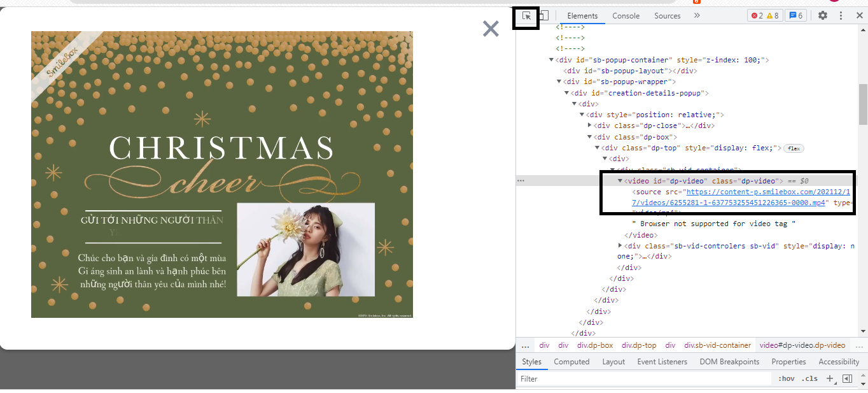Select the closing </video> tag row

(x=640, y=235)
